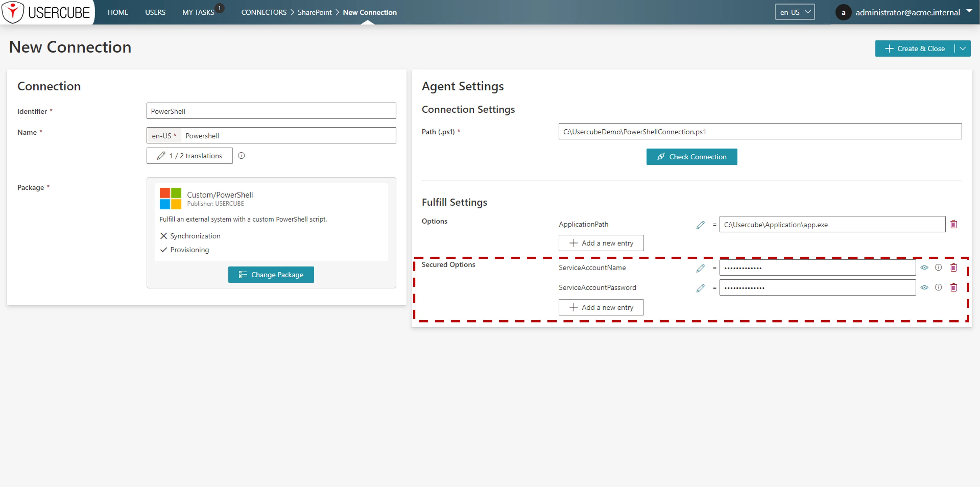Click the Fulfill Settings heading

tap(454, 202)
